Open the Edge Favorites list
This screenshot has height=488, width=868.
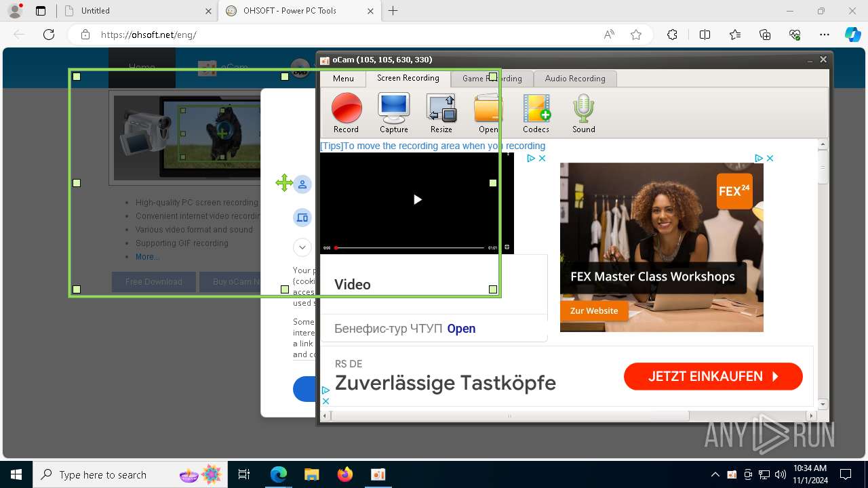tap(735, 35)
